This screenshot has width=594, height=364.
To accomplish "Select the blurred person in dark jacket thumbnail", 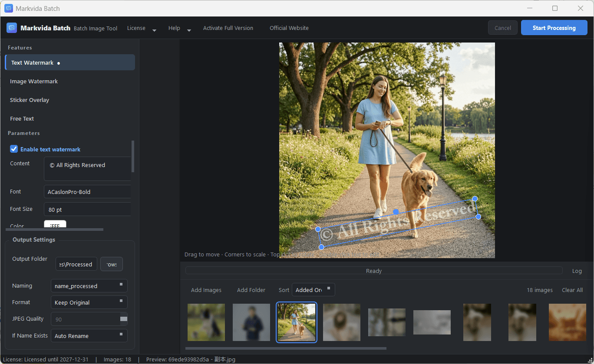I will [251, 322].
